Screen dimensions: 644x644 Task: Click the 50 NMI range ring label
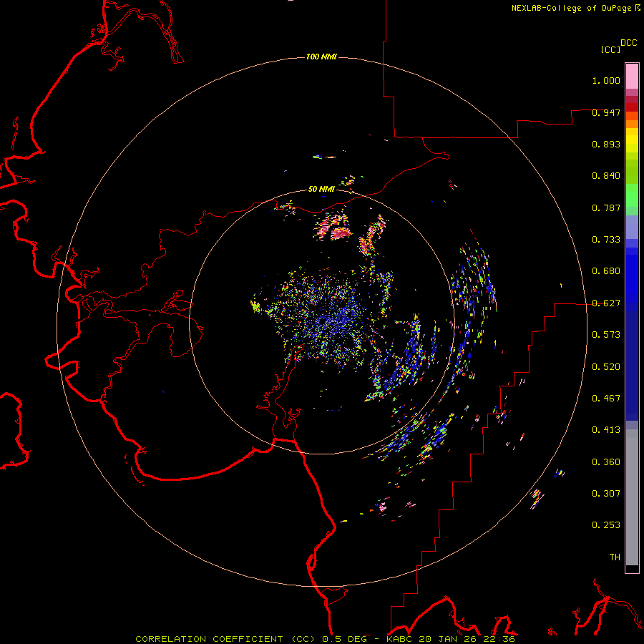pyautogui.click(x=321, y=189)
